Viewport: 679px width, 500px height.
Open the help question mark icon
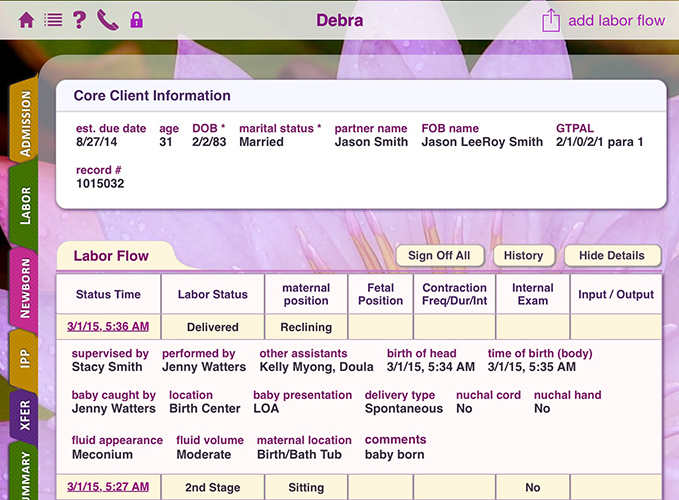click(80, 20)
